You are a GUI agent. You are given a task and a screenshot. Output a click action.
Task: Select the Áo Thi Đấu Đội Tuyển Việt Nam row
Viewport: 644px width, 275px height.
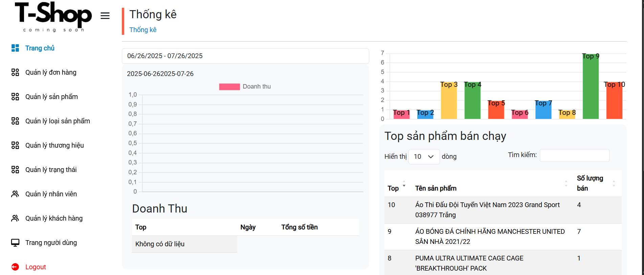503,210
